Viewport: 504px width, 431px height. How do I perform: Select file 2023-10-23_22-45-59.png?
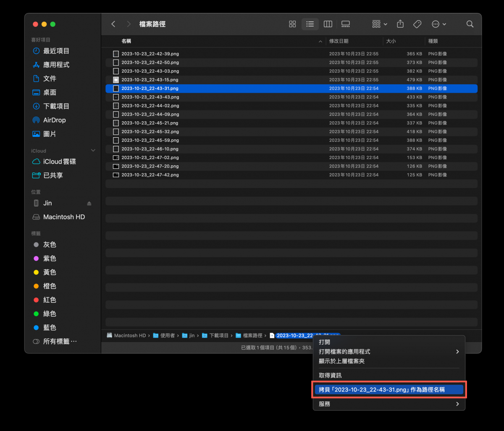tap(291, 140)
